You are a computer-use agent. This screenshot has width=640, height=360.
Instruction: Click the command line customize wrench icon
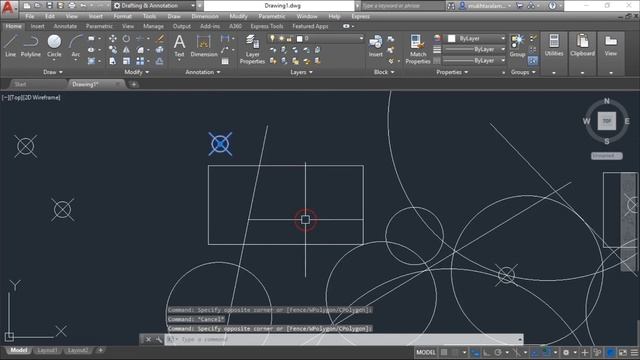(x=159, y=339)
